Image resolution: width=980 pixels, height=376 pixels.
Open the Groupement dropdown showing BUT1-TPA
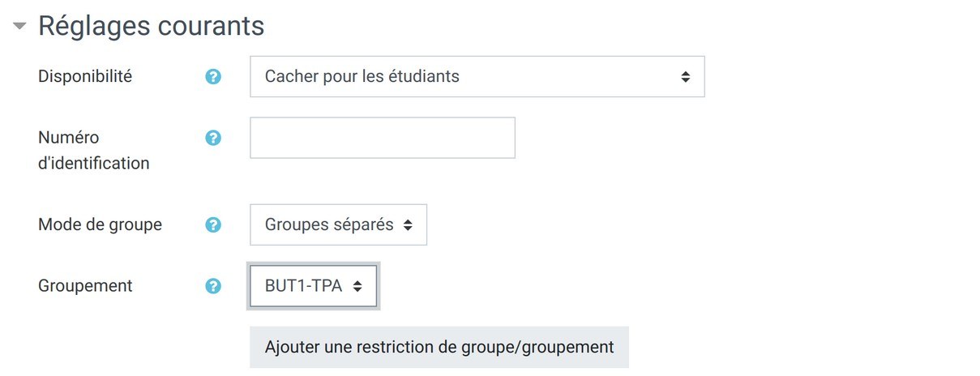[313, 286]
